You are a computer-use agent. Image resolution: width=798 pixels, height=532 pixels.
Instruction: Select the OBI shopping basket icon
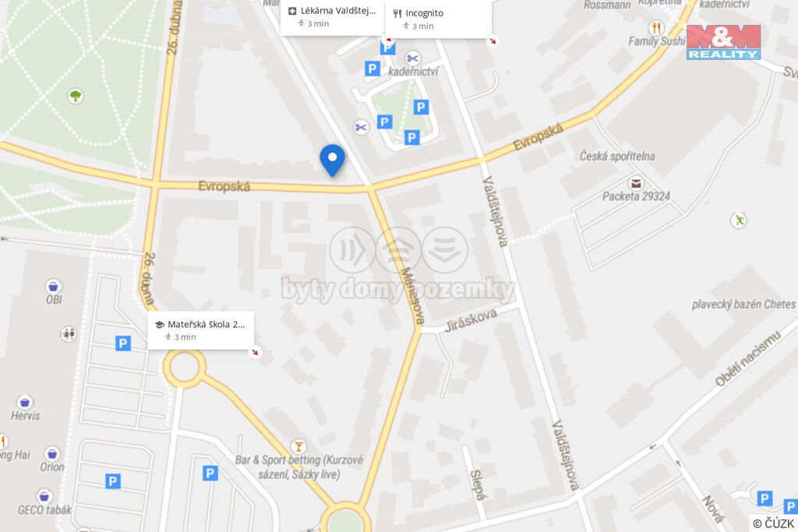tap(54, 286)
